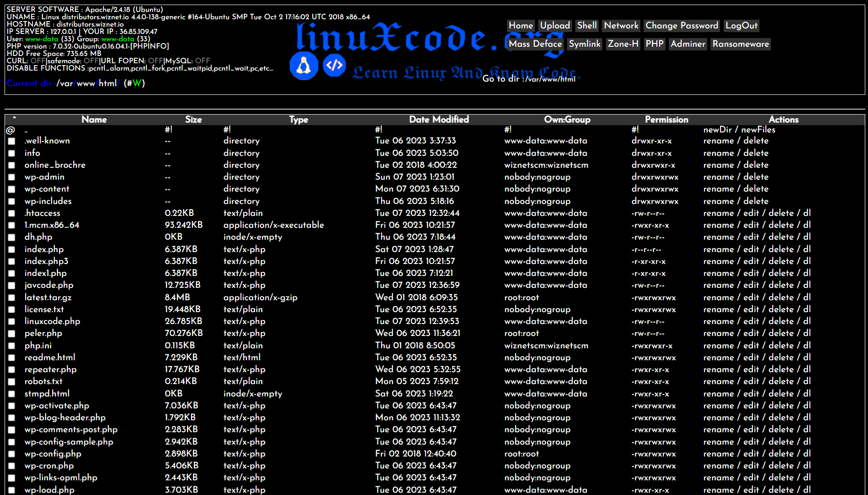Download wp-activate.php with dl
The height and width of the screenshot is (495, 868).
point(807,406)
